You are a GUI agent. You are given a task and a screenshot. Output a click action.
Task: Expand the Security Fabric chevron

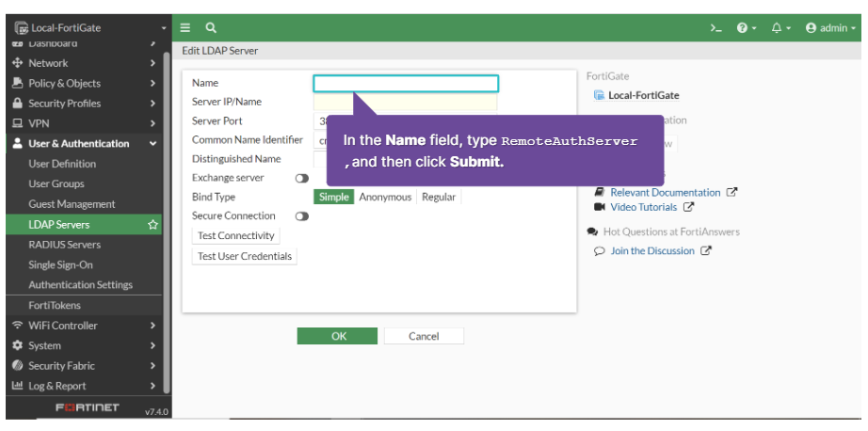tap(153, 366)
